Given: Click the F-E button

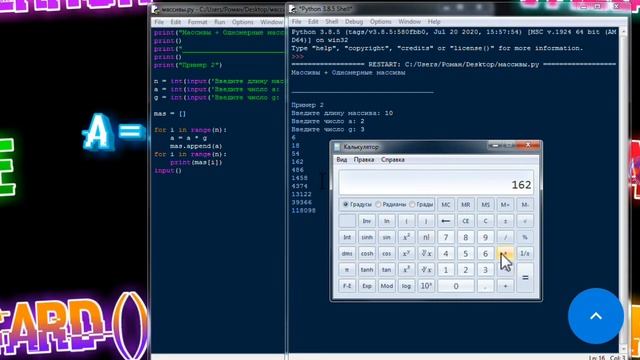Looking at the screenshot, I should click(x=347, y=286).
